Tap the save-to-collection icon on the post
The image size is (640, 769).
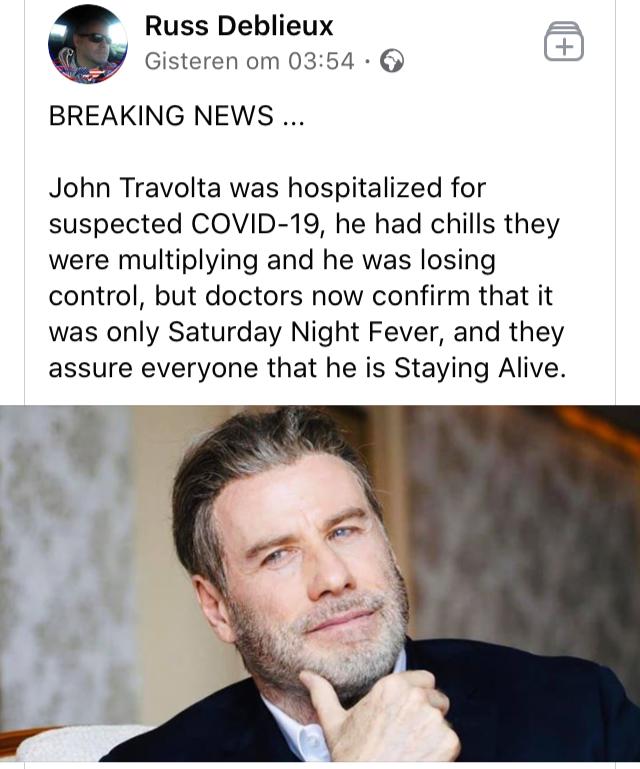pos(564,41)
